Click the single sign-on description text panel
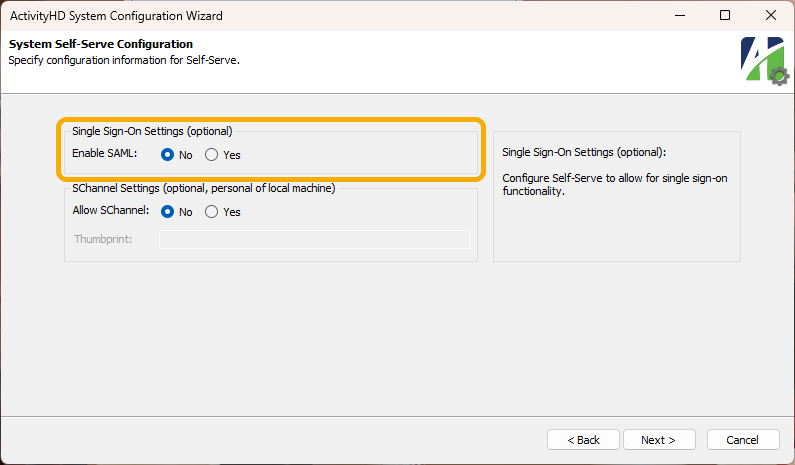Viewport: 795px width, 465px height. tap(617, 197)
